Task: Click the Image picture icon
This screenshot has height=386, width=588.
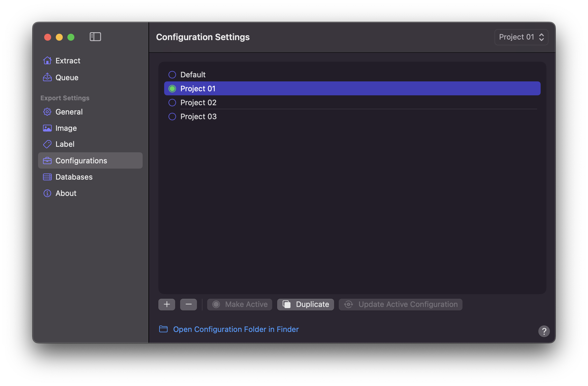Action: [47, 128]
